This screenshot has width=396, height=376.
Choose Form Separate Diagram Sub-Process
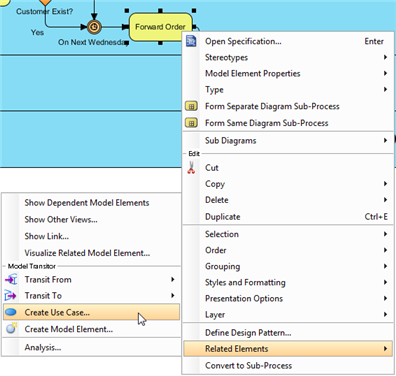point(288,106)
